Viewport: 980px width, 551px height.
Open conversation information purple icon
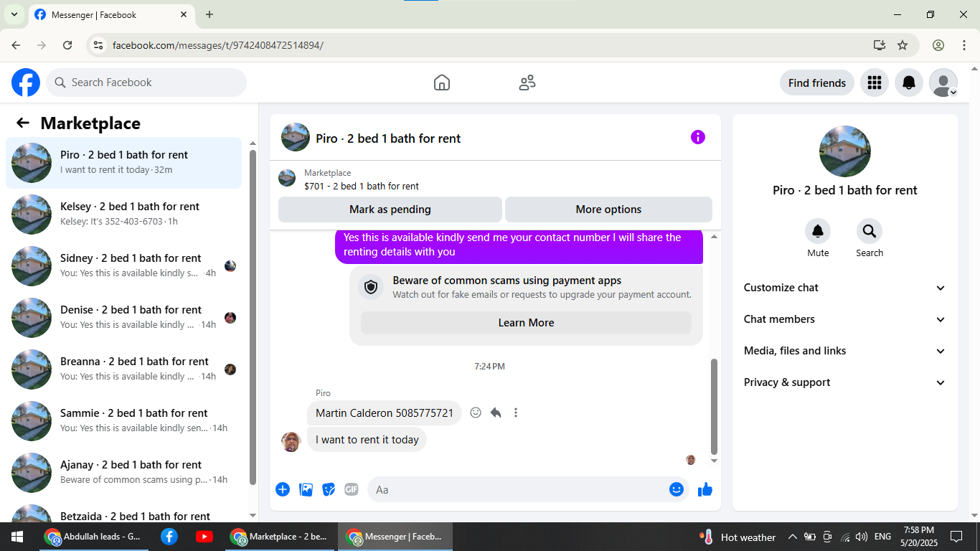pyautogui.click(x=698, y=137)
